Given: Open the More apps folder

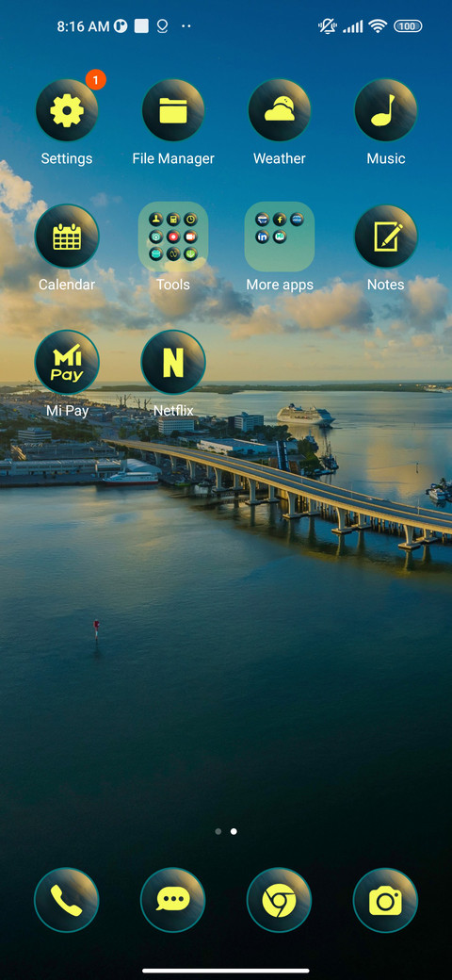Looking at the screenshot, I should (279, 237).
